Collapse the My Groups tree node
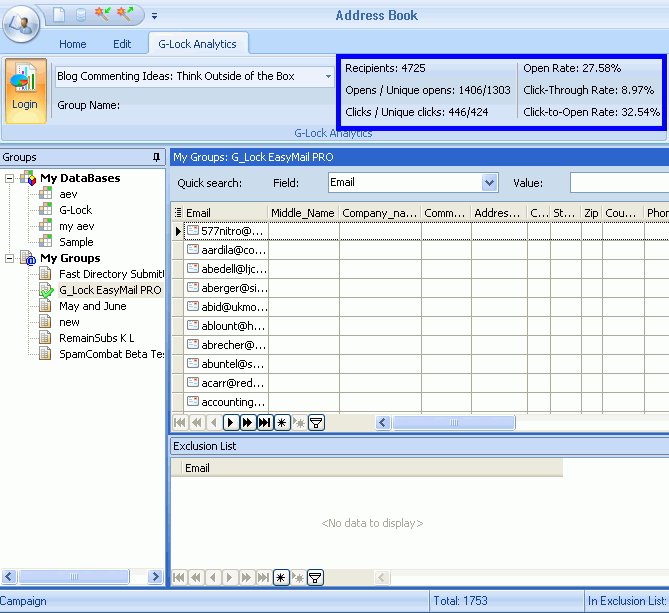Viewport: 669px width, 613px height. (x=9, y=259)
